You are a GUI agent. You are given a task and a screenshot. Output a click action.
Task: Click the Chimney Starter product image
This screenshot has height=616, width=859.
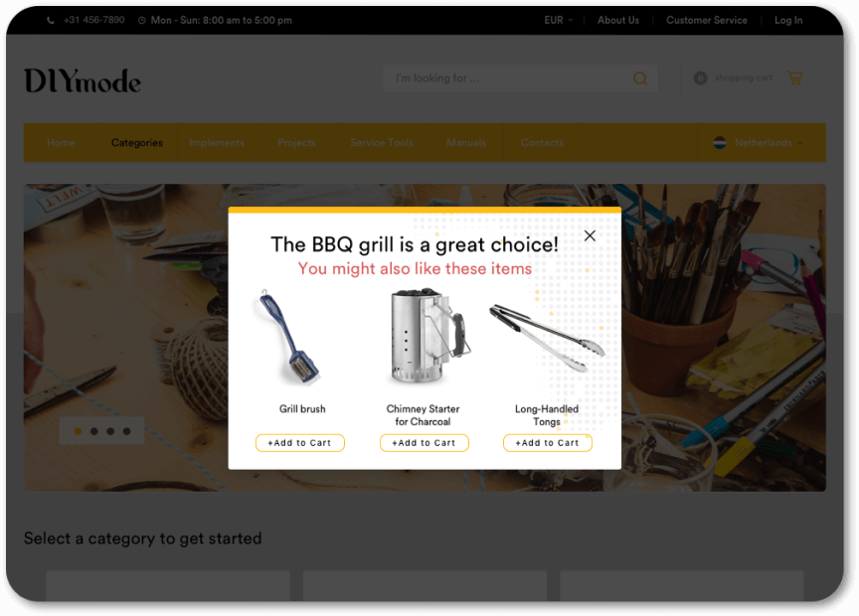click(429, 337)
